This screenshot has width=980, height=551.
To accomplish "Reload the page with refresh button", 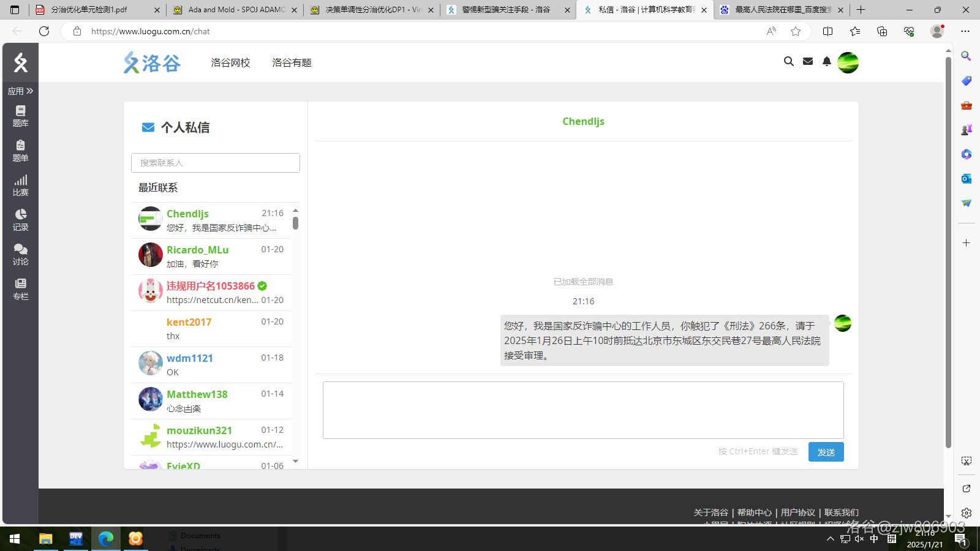I will [44, 31].
